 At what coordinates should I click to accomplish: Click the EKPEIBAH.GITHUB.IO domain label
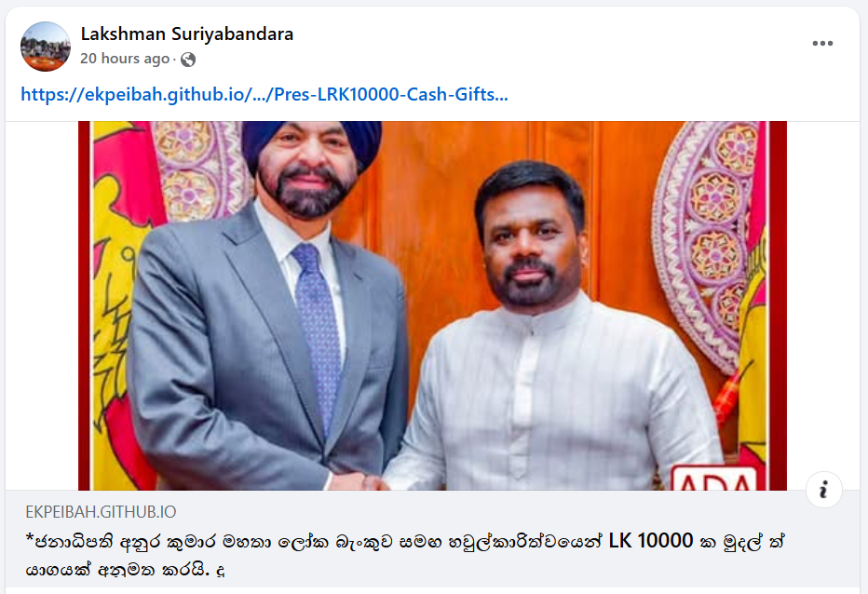click(x=101, y=512)
